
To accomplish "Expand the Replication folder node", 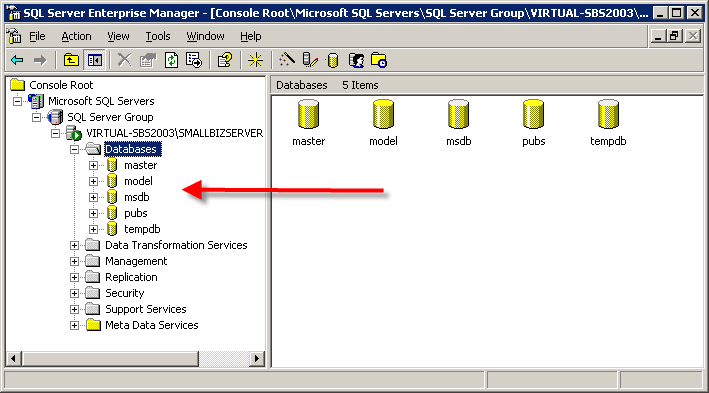I will pos(74,278).
